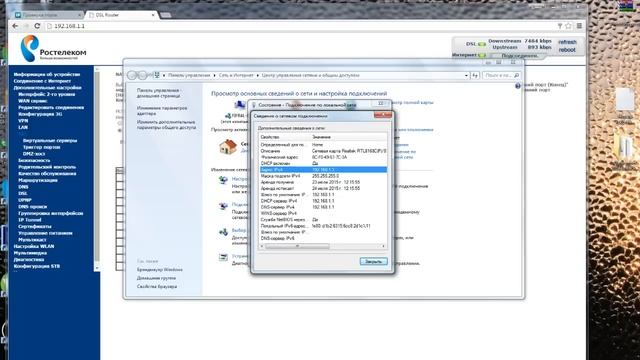
Task: Open DMZ-хост in router menu
Action: [34, 153]
